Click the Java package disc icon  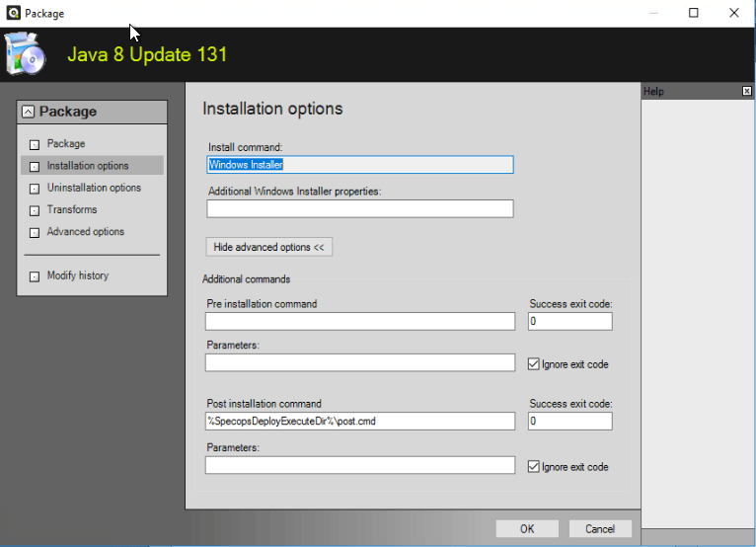point(25,54)
